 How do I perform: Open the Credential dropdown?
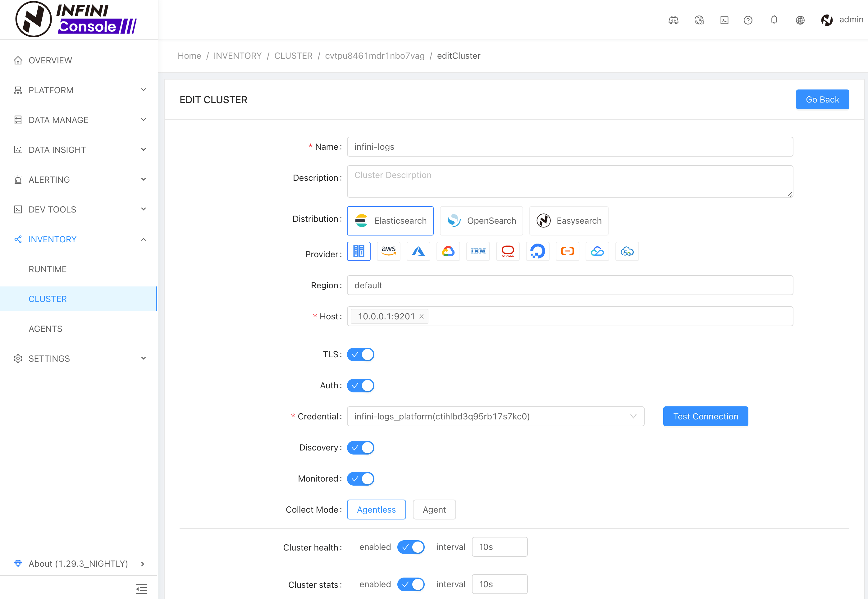(x=496, y=416)
